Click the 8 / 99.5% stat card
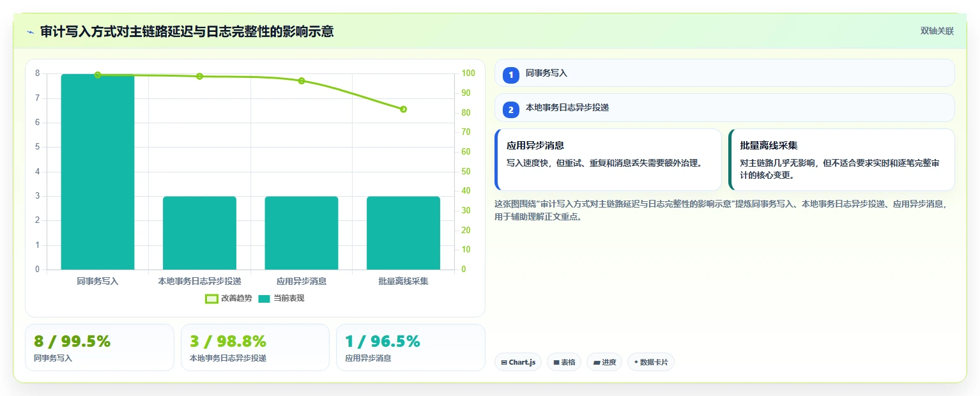The height and width of the screenshot is (396, 980). click(x=100, y=347)
